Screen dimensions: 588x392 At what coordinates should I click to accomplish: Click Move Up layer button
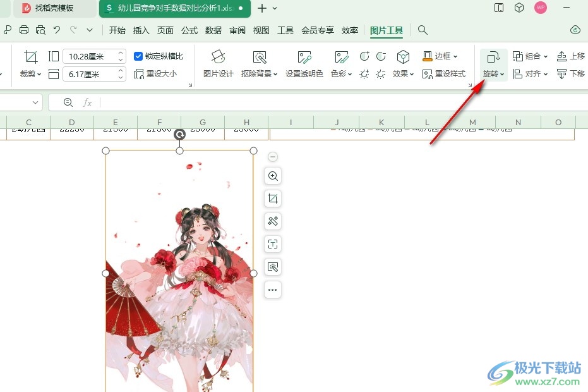[x=570, y=56]
